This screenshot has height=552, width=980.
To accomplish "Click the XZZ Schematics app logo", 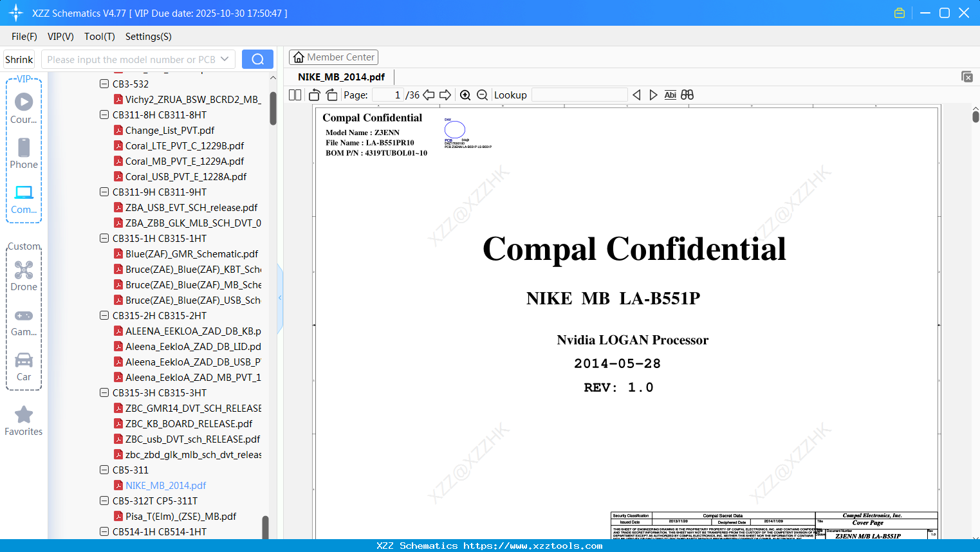I will coord(15,13).
